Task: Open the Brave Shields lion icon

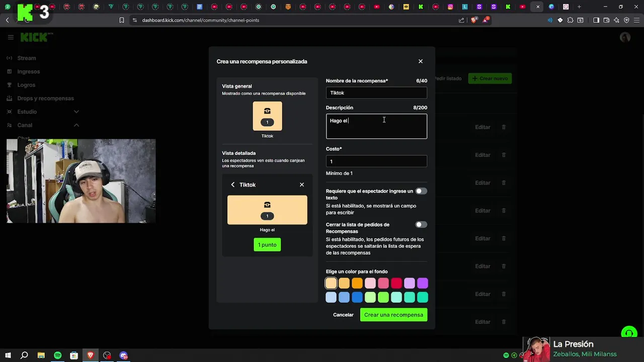Action: coord(474,20)
